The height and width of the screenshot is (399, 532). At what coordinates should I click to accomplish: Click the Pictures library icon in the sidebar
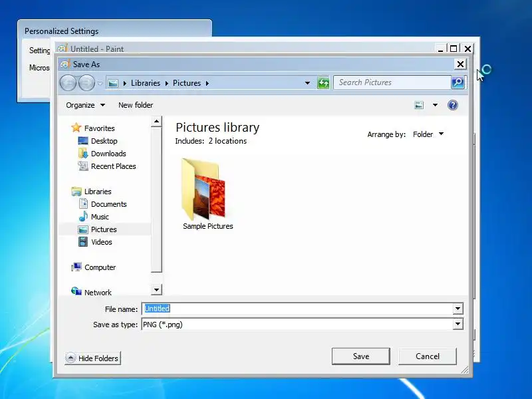point(83,229)
